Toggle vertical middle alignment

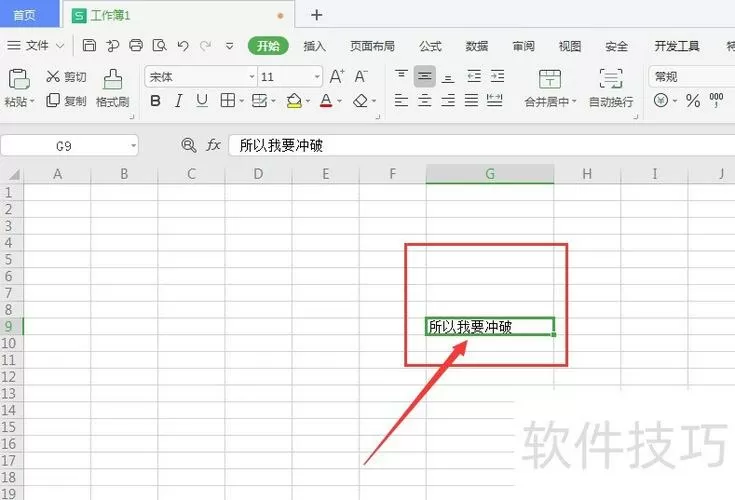[425, 76]
